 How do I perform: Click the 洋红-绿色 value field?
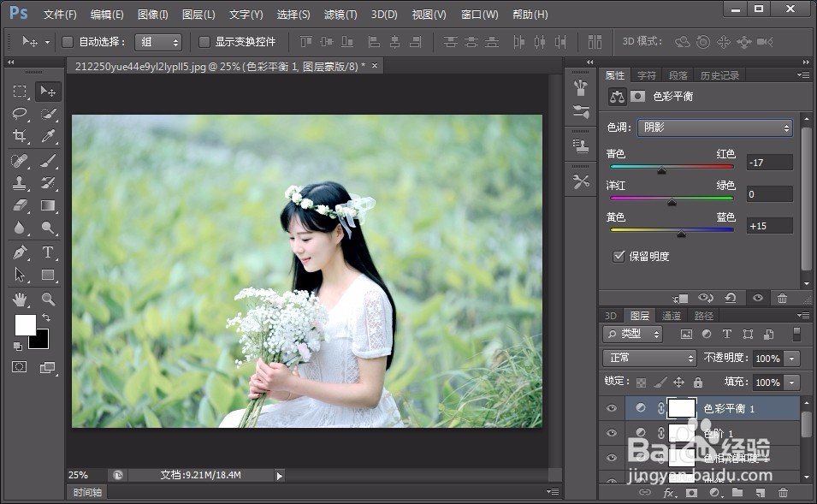[x=769, y=194]
